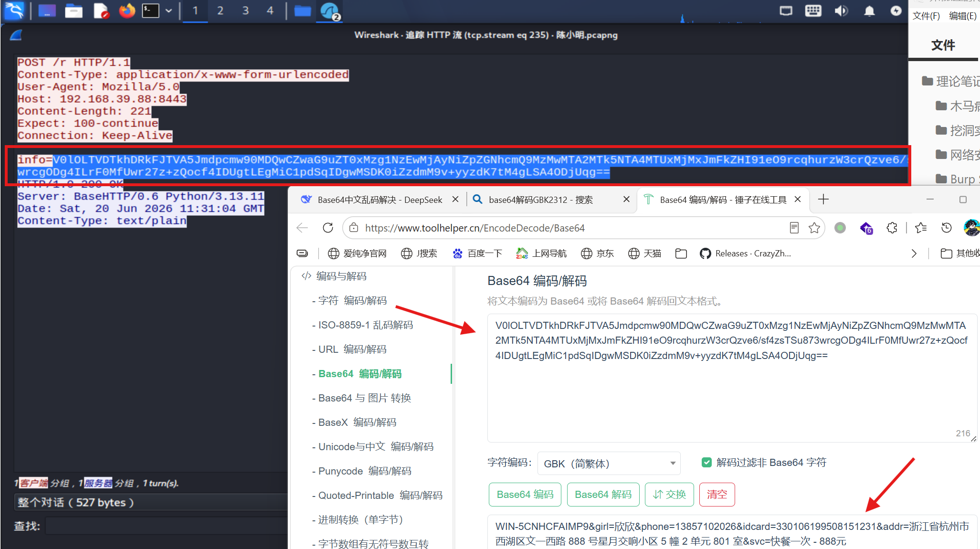The width and height of the screenshot is (980, 549).
Task: Click the Wireshark taskbar icon with badge 2
Action: point(330,11)
